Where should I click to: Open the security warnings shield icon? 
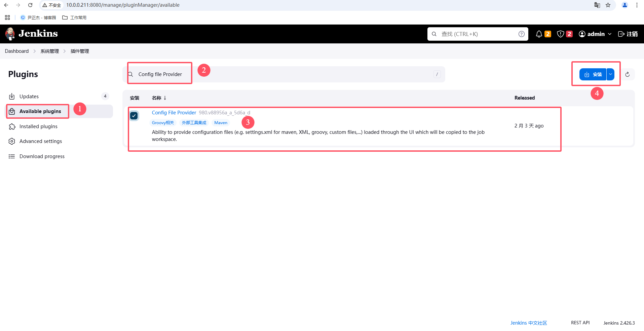coord(561,34)
